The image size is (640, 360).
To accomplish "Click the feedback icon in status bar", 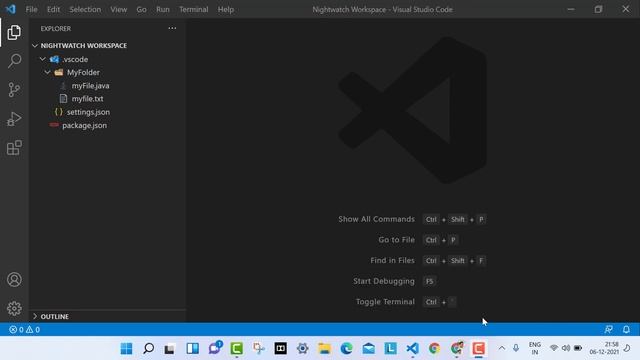I will (608, 329).
